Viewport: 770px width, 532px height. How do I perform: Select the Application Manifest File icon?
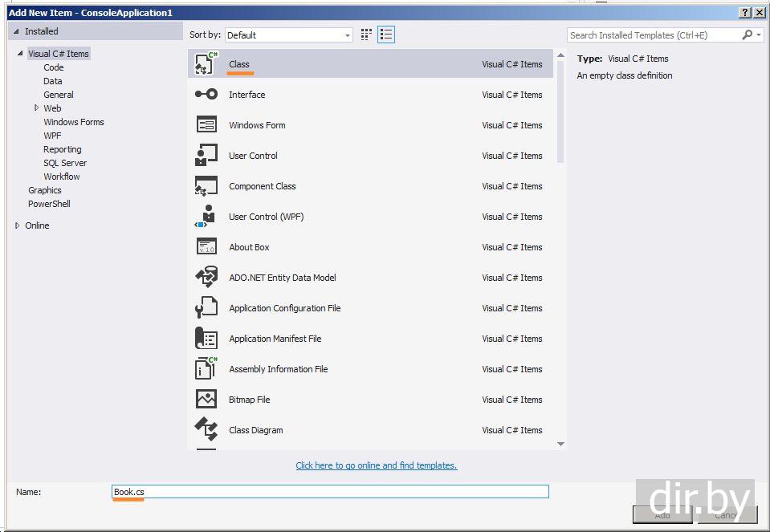click(206, 339)
